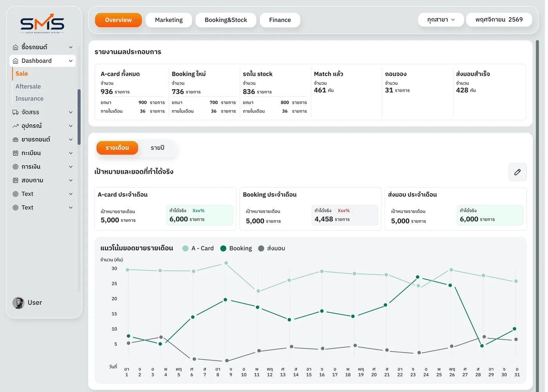Viewport: 548px width, 392px height.
Task: Click the icon beside สอบถาม
Action: pyautogui.click(x=16, y=180)
